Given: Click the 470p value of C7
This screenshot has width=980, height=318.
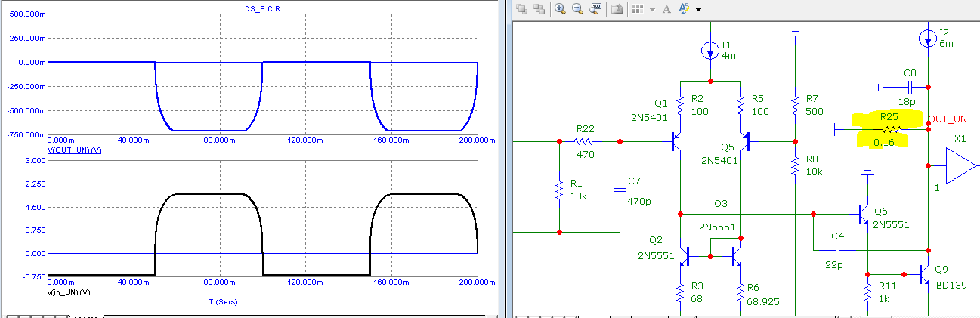Looking at the screenshot, I should tap(638, 201).
